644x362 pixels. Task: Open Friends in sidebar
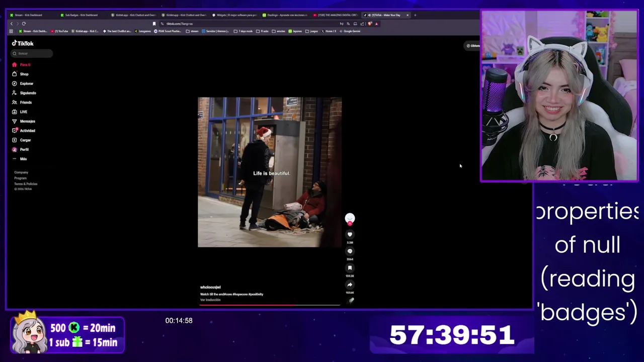pyautogui.click(x=22, y=102)
